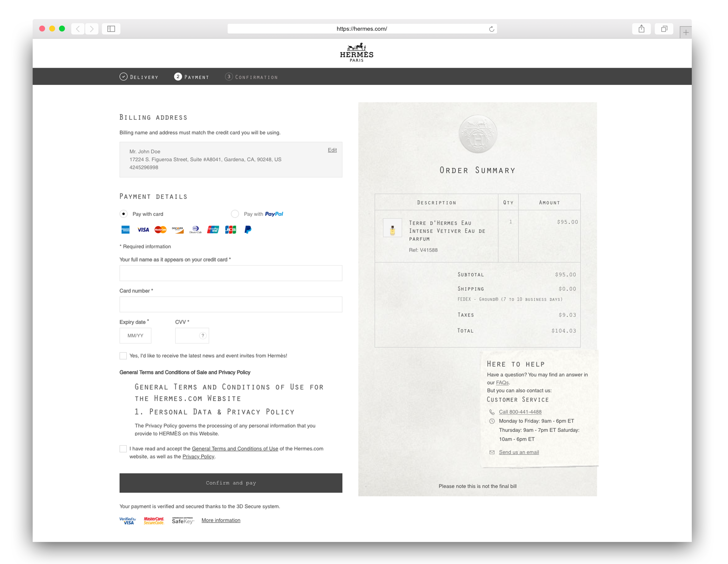
Task: Click the Visa card icon
Action: [x=143, y=230]
